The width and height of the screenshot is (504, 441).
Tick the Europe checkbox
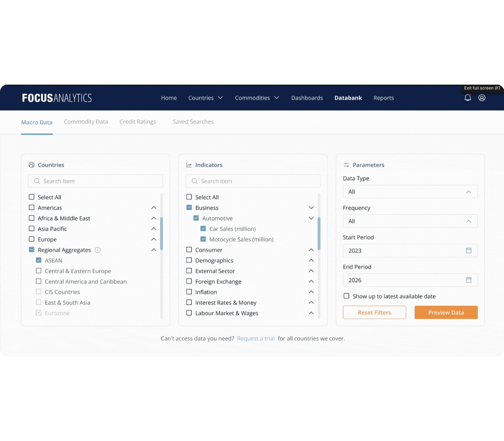(x=31, y=239)
